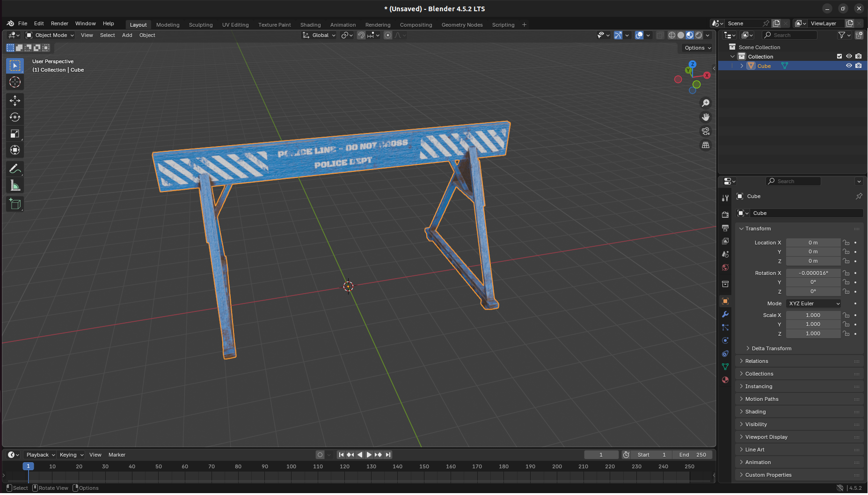Select the Rotate tool
Viewport: 868px width, 495px height.
[x=15, y=117]
